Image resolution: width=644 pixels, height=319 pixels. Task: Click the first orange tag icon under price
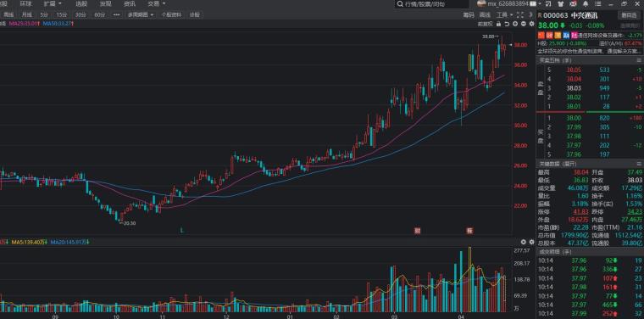click(x=541, y=36)
